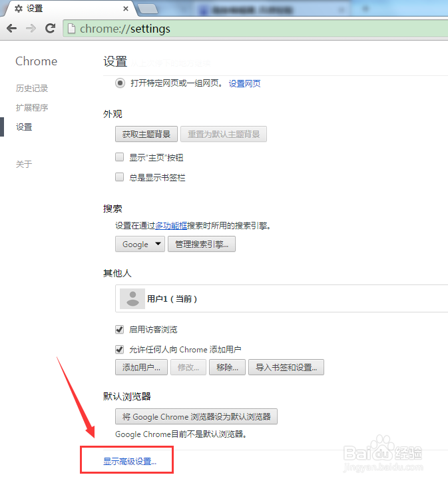Select the 用户1（当前）user row
Image resolution: width=448 pixels, height=483 pixels.
282,298
